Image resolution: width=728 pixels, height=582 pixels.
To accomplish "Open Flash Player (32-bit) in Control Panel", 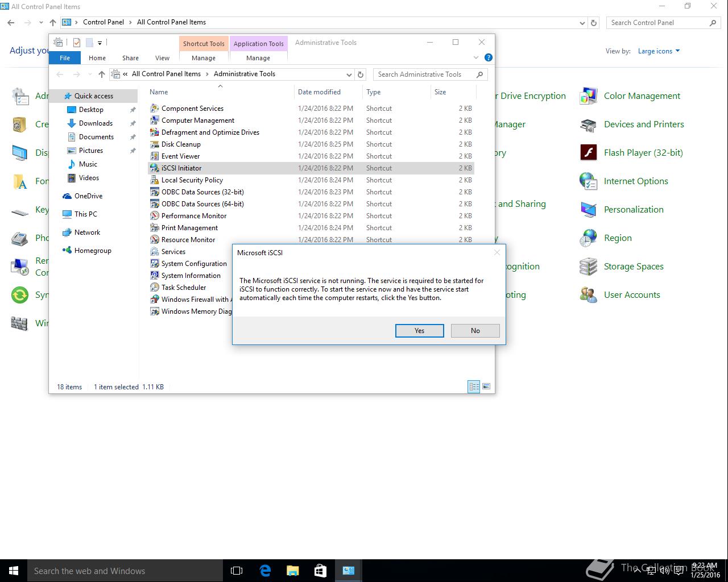I will click(631, 153).
